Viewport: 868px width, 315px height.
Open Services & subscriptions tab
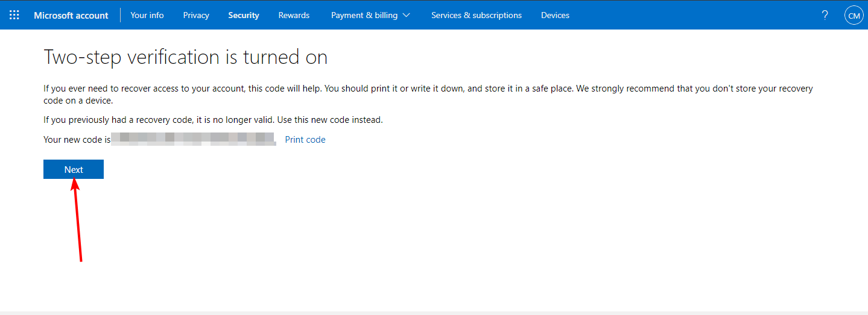(x=477, y=15)
